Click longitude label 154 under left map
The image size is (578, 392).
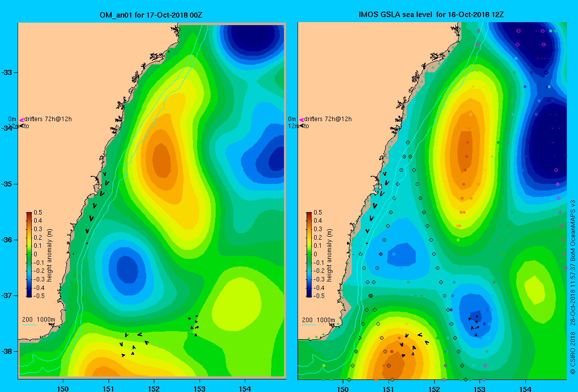click(x=245, y=388)
